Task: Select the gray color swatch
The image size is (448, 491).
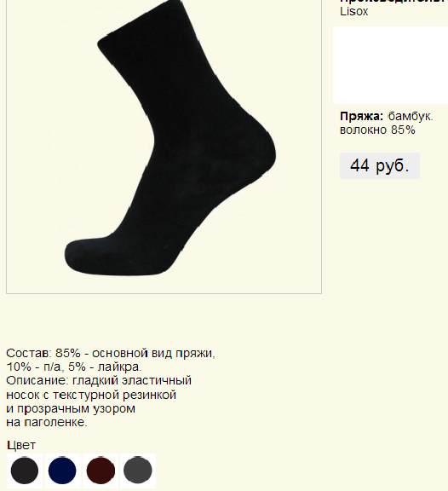Action: tap(138, 471)
